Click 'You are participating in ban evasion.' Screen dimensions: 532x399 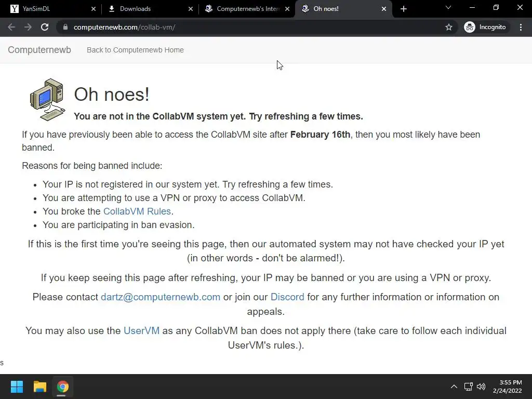(x=118, y=225)
